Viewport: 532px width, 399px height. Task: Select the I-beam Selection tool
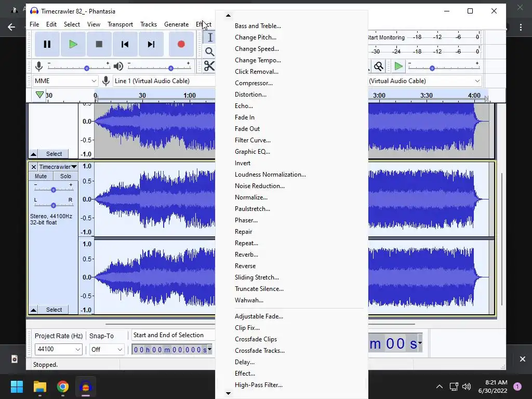pyautogui.click(x=210, y=37)
